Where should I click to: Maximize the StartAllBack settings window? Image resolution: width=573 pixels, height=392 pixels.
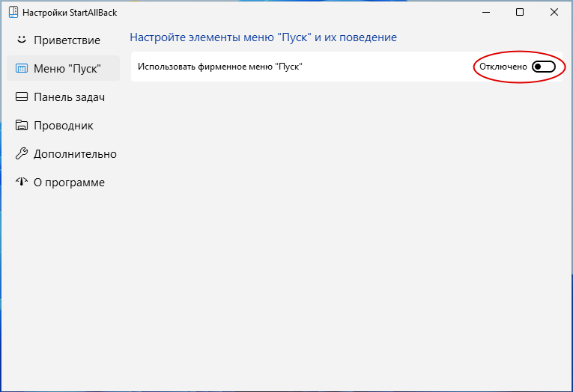pyautogui.click(x=520, y=13)
